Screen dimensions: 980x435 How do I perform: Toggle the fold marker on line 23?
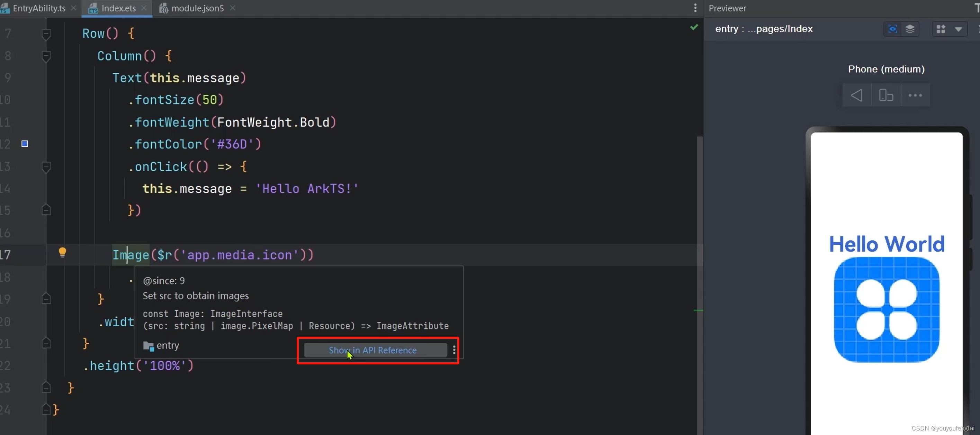pyautogui.click(x=46, y=388)
